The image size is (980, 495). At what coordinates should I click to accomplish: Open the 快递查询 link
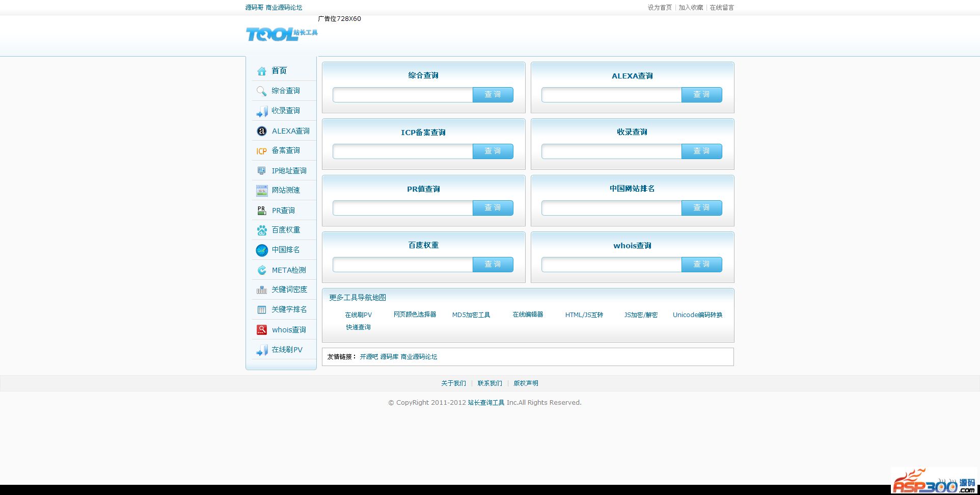[x=358, y=327]
